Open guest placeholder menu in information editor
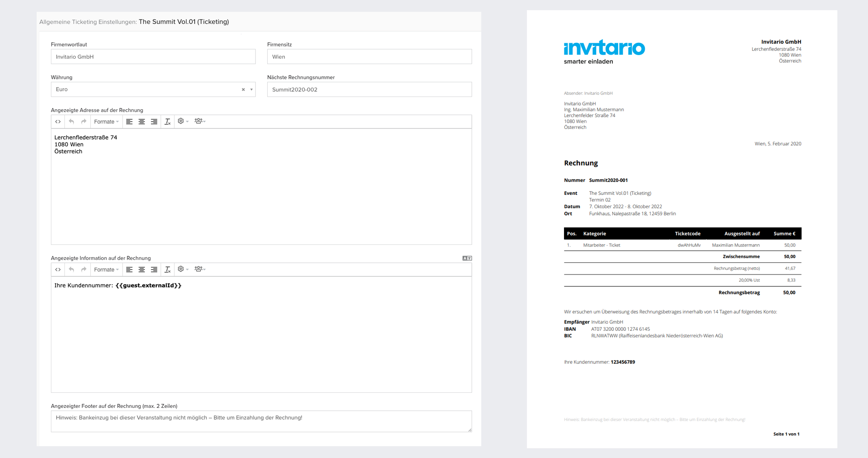The height and width of the screenshot is (458, 868). 200,269
